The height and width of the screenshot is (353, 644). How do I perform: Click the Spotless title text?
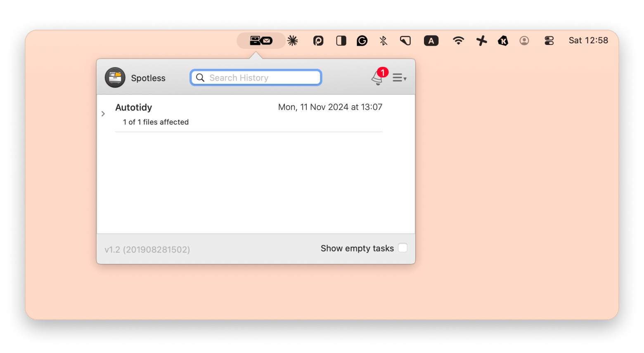(x=148, y=78)
